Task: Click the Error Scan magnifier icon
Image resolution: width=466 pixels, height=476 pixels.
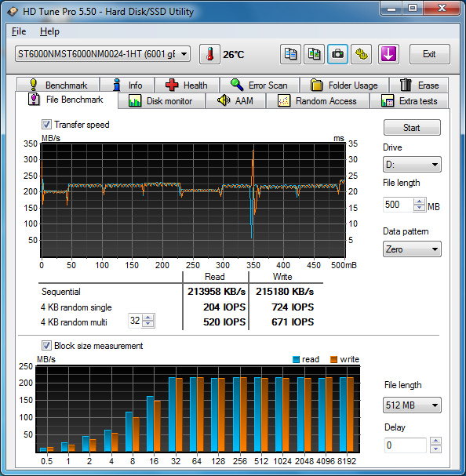Action: tap(237, 85)
